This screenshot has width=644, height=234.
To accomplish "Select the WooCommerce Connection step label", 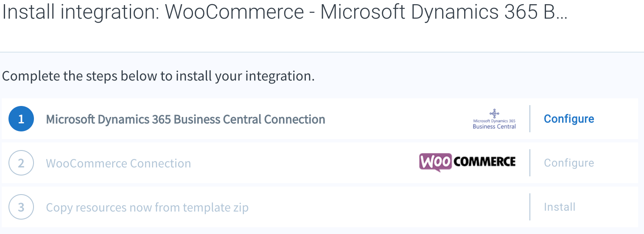I will tap(118, 163).
